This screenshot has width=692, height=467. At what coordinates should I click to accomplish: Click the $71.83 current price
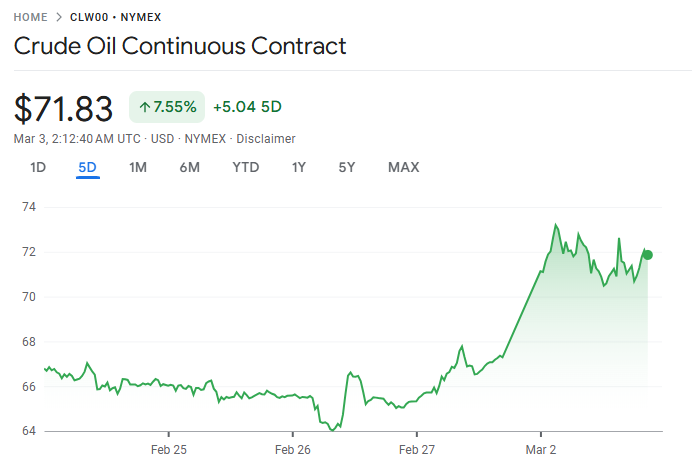(66, 108)
